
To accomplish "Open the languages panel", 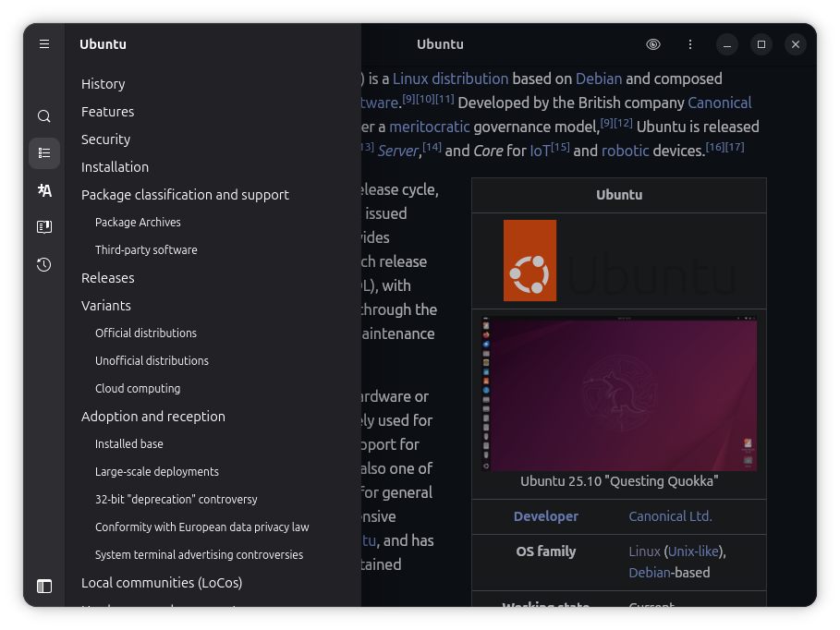I will point(44,190).
